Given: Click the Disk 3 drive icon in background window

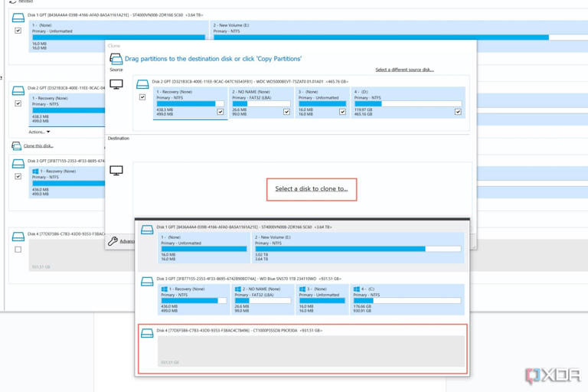Looking at the screenshot, I should point(18,164).
